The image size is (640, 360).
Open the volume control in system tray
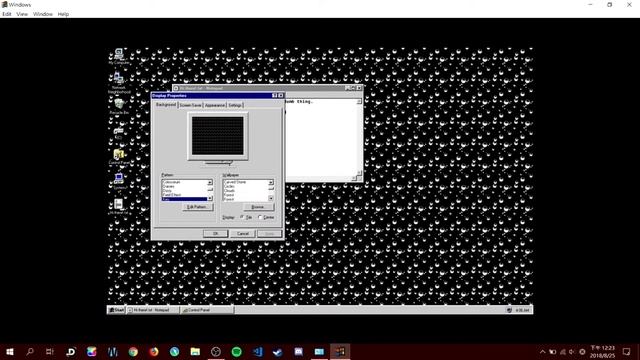(572, 351)
